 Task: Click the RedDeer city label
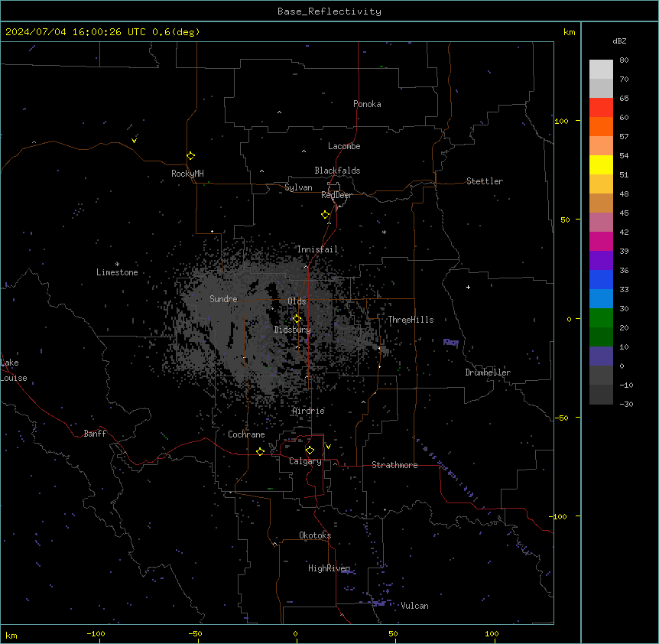tap(336, 195)
